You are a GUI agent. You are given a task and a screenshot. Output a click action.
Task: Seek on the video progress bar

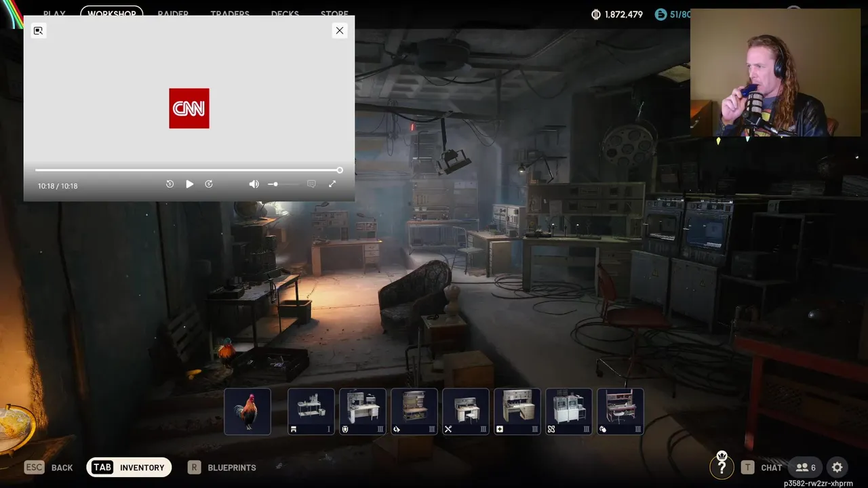coord(189,170)
